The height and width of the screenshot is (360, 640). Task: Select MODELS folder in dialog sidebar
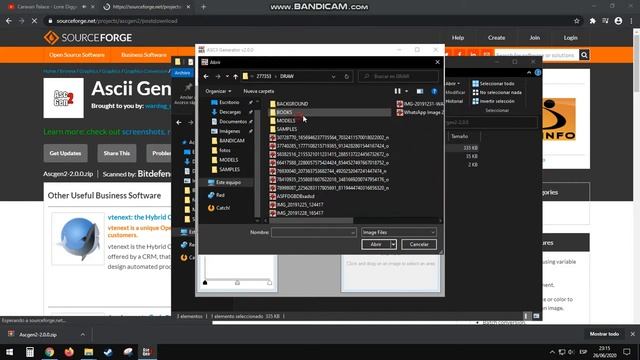pos(229,160)
